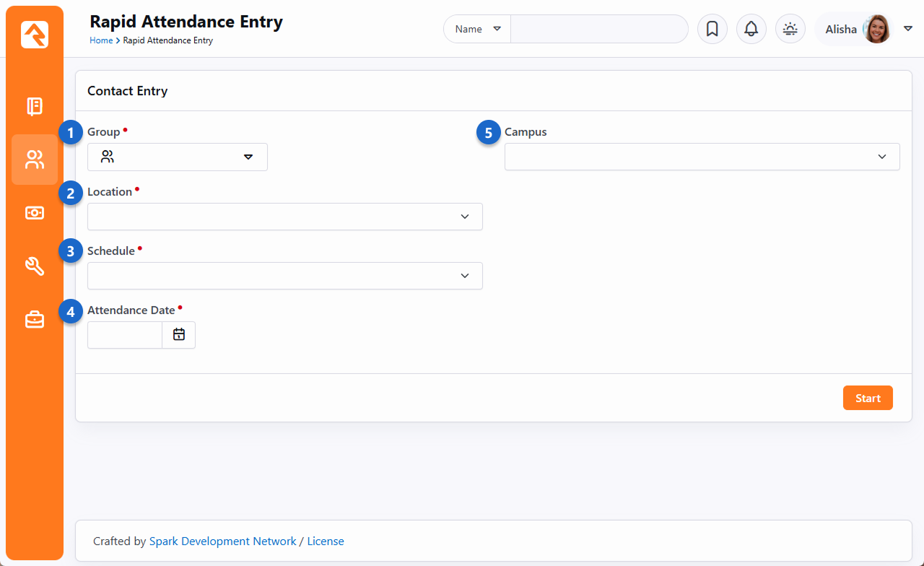Viewport: 924px width, 566px height.
Task: Open the Schedule dropdown
Action: click(284, 276)
